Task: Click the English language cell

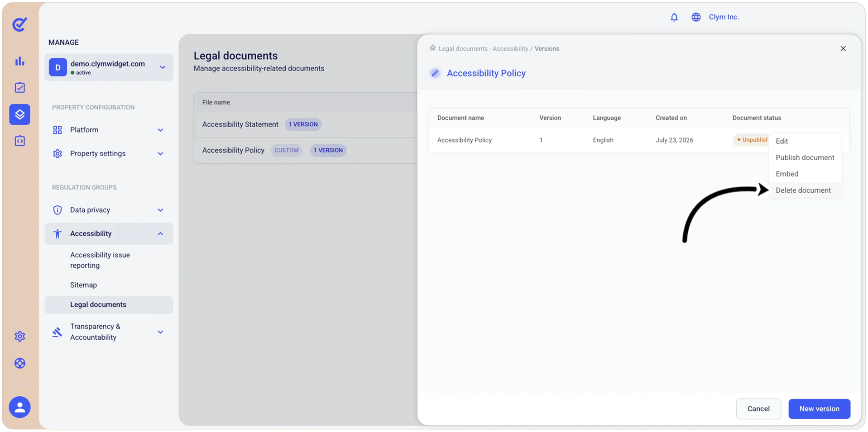Action: point(603,140)
